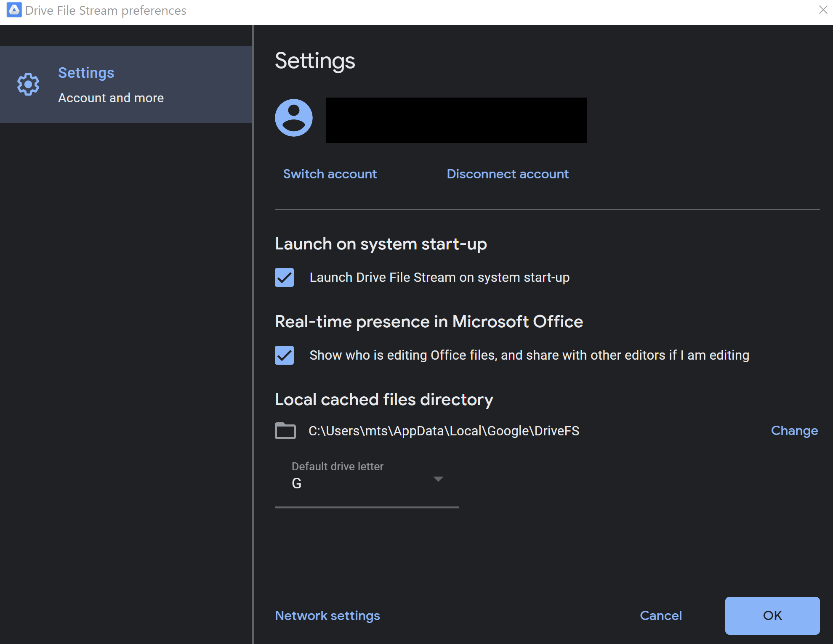Toggle launch on system start-up checkbox

point(285,278)
